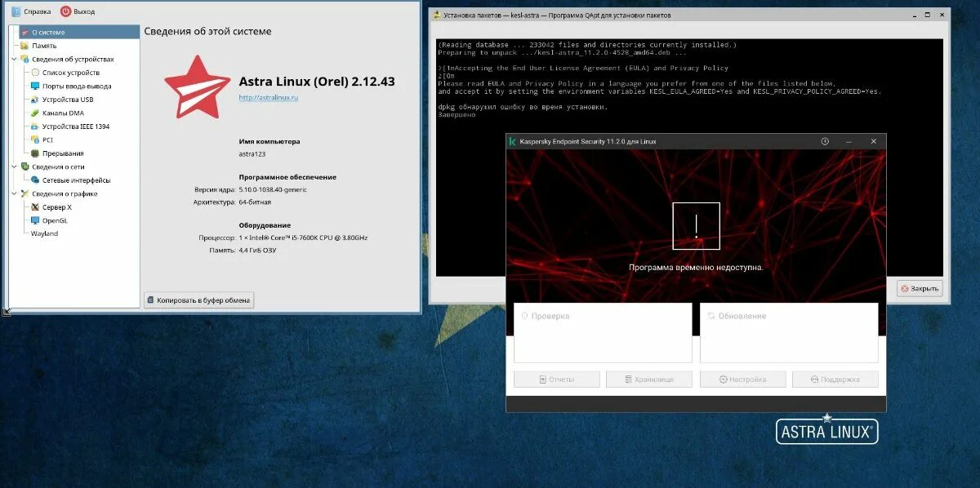980x488 pixels.
Task: Click kernel version 5.10.0-1038.40-generic
Action: click(x=272, y=189)
